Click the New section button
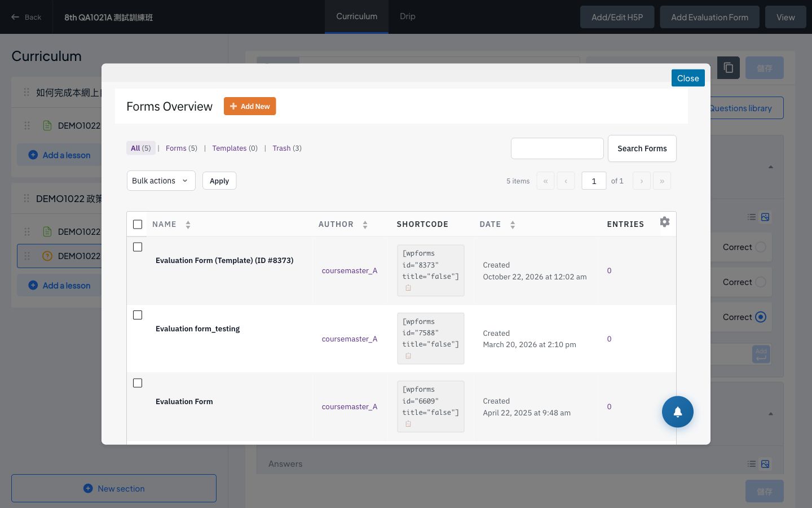The width and height of the screenshot is (812, 508). tap(114, 488)
